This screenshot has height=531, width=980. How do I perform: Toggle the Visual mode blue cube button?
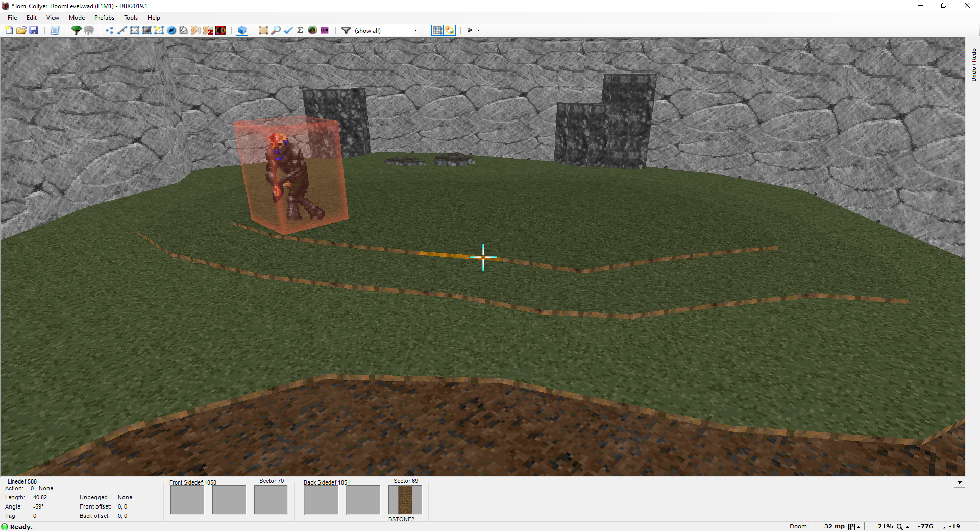[x=242, y=30]
